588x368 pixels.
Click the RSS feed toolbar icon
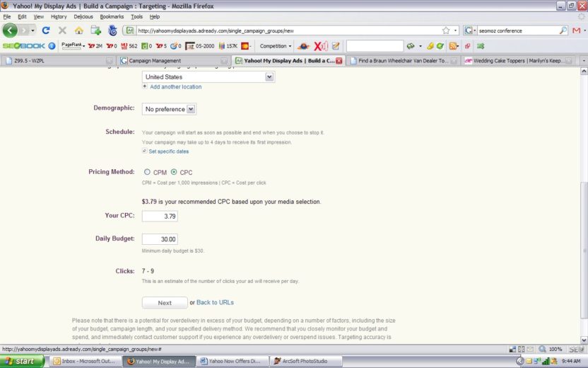click(453, 46)
